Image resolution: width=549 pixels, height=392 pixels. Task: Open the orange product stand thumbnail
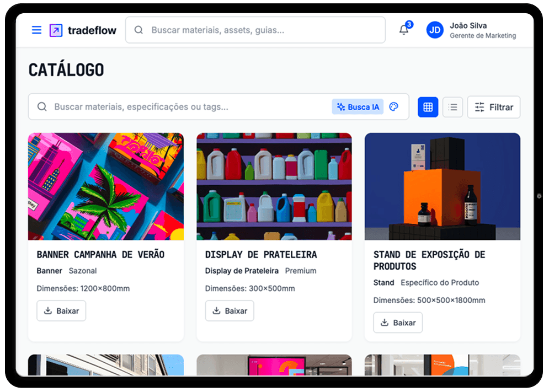pos(443,186)
